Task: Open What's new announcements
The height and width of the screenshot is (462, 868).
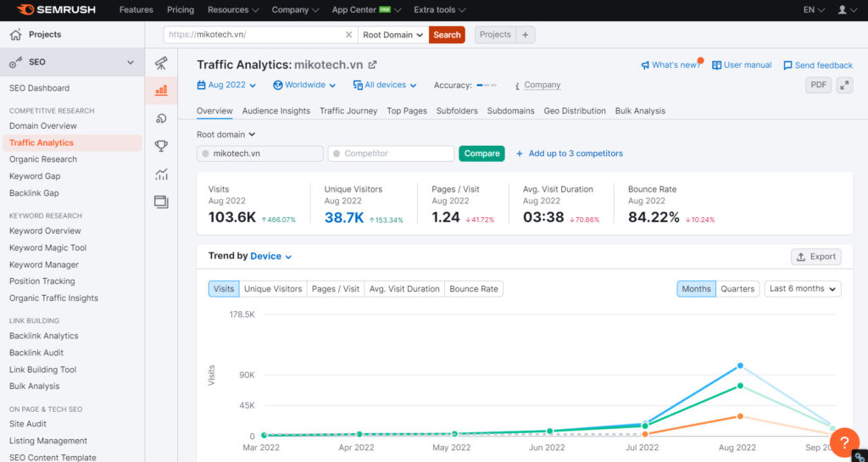Action: click(x=671, y=64)
